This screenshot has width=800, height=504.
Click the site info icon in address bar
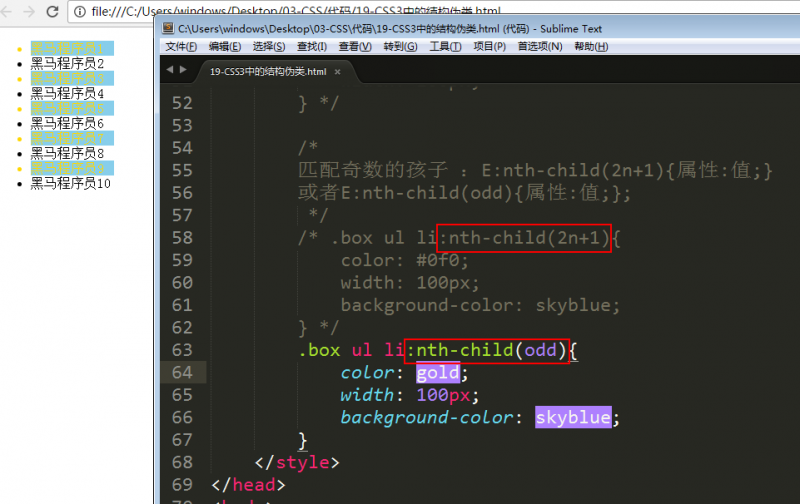pos(79,12)
